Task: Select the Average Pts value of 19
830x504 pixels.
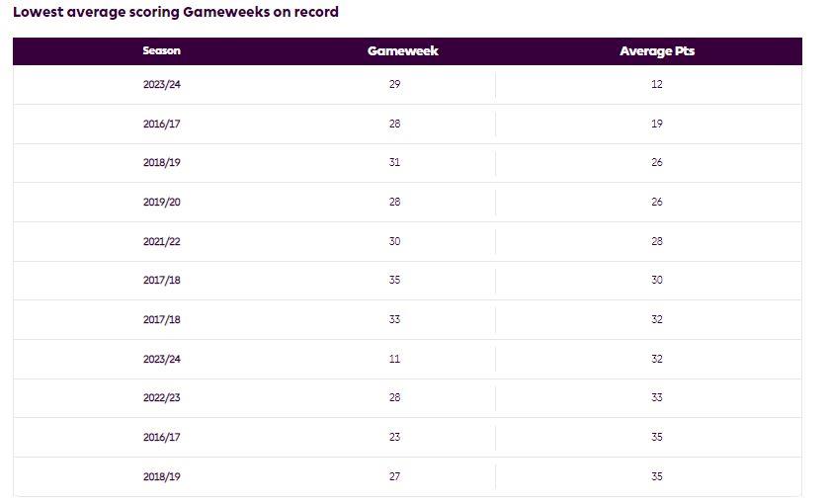Action: (x=657, y=124)
